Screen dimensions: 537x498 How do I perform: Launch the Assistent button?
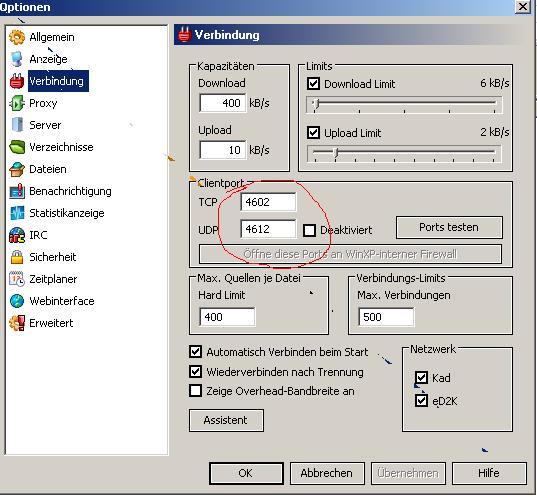pos(226,420)
